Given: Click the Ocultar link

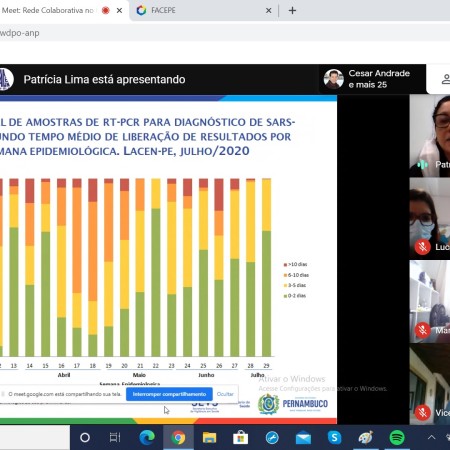Looking at the screenshot, I should (225, 394).
